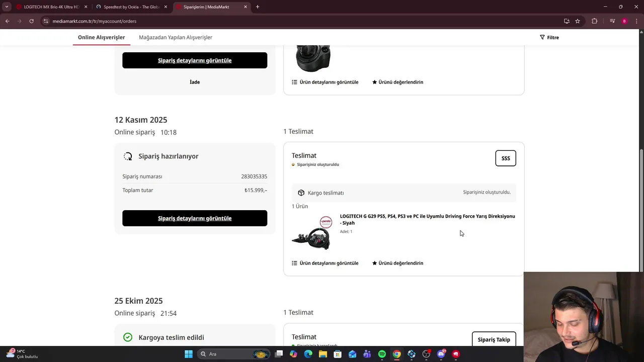This screenshot has width=644, height=362.
Task: View order details for 12 Kasım order
Action: point(195,218)
